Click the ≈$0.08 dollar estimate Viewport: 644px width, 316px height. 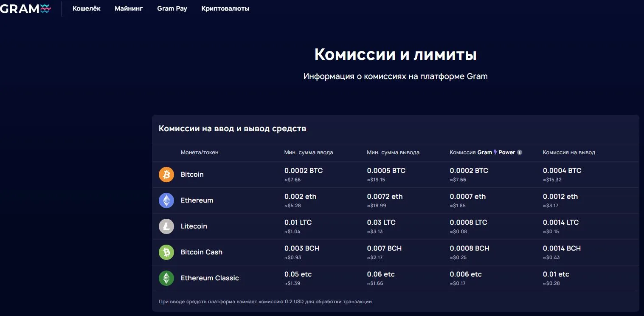(458, 232)
